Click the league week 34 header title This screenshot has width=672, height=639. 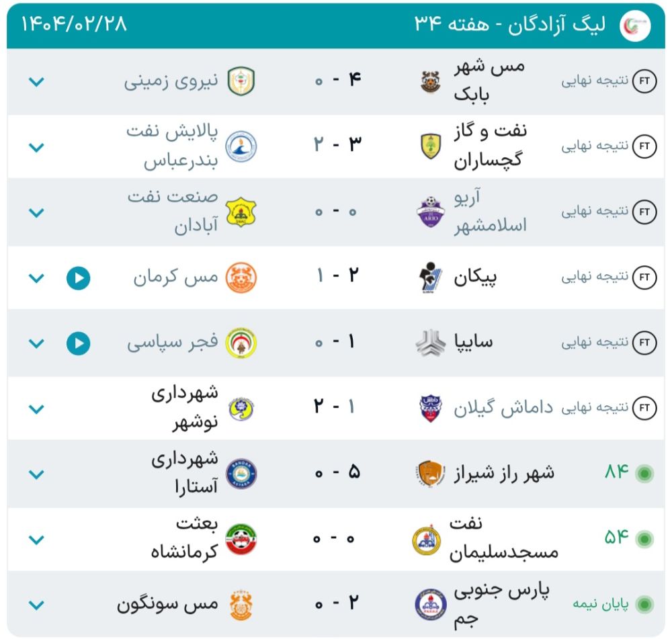510,24
